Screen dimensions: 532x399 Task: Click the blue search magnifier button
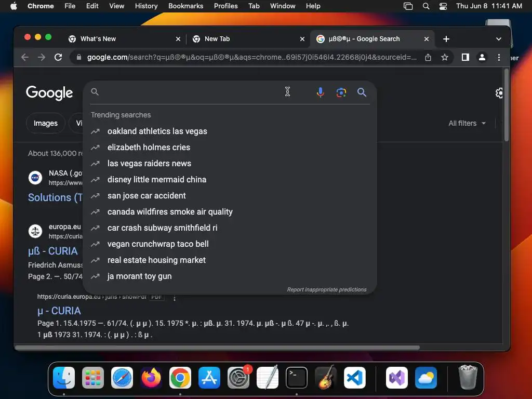(362, 92)
